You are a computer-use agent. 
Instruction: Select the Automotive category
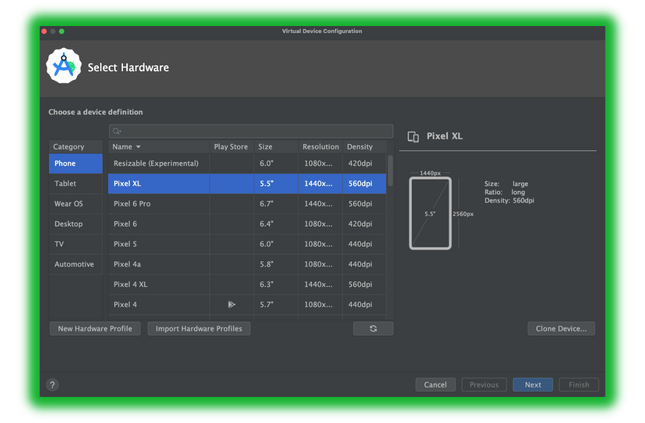coord(74,264)
